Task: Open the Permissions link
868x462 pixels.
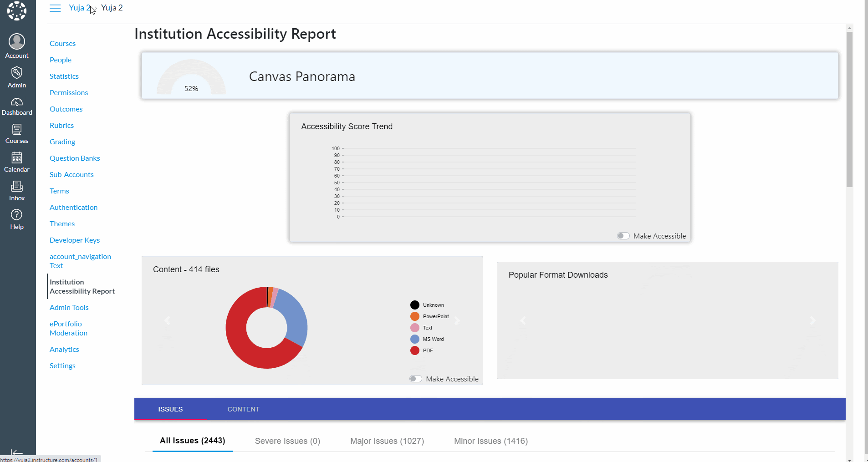Action: click(69, 93)
